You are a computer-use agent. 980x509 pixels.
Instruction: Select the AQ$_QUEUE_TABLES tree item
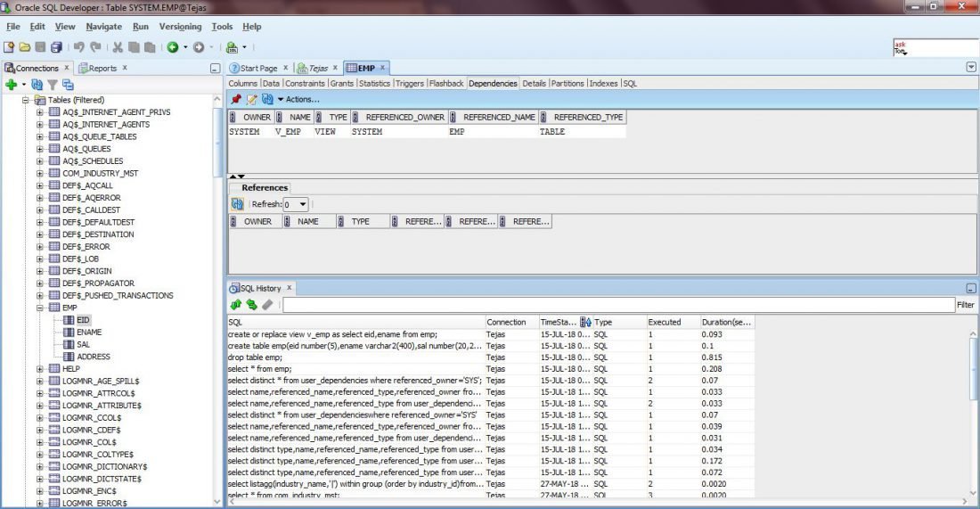click(100, 136)
